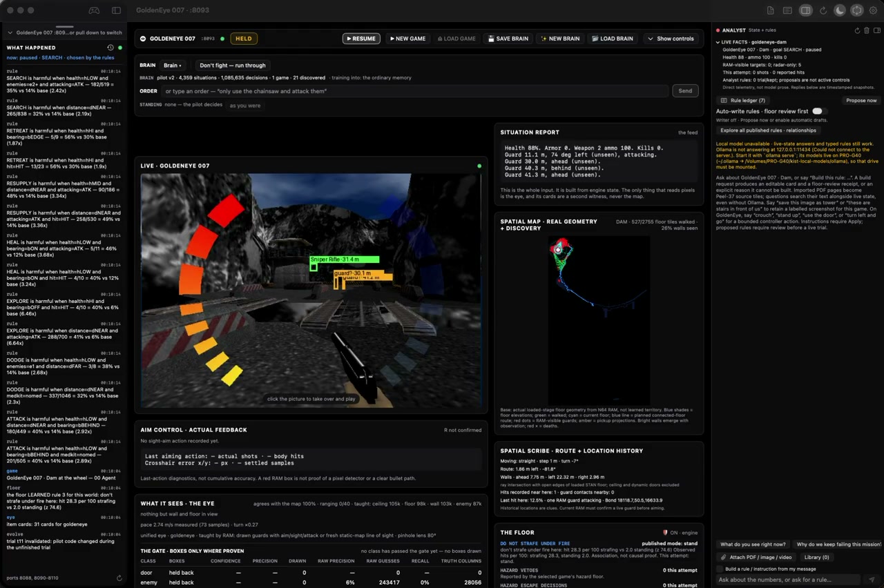
Task: Check the Build a rule from my message box
Action: click(721, 569)
